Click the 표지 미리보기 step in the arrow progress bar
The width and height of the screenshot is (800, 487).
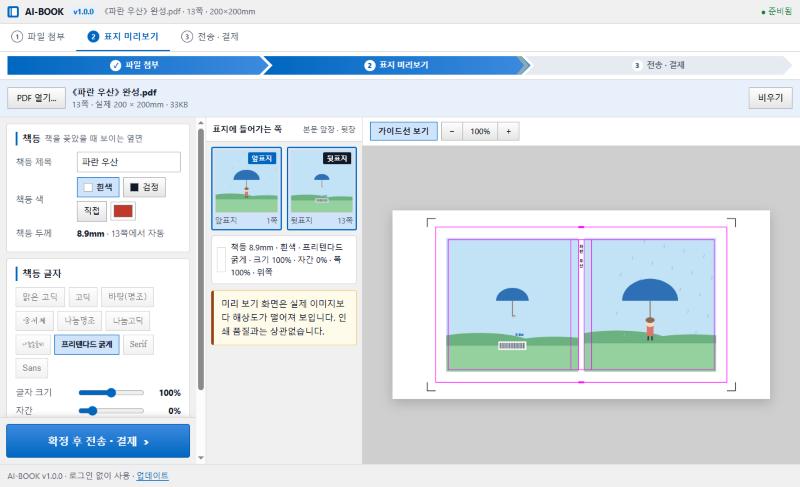(396, 65)
